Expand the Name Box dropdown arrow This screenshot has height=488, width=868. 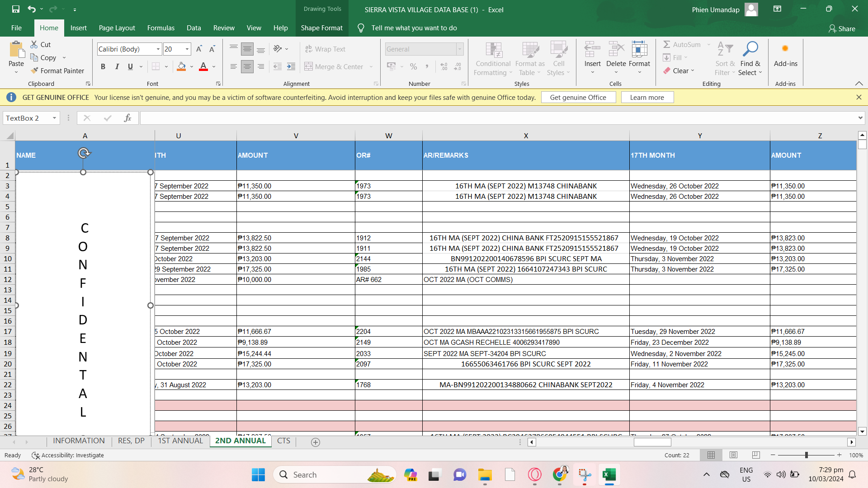(54, 118)
